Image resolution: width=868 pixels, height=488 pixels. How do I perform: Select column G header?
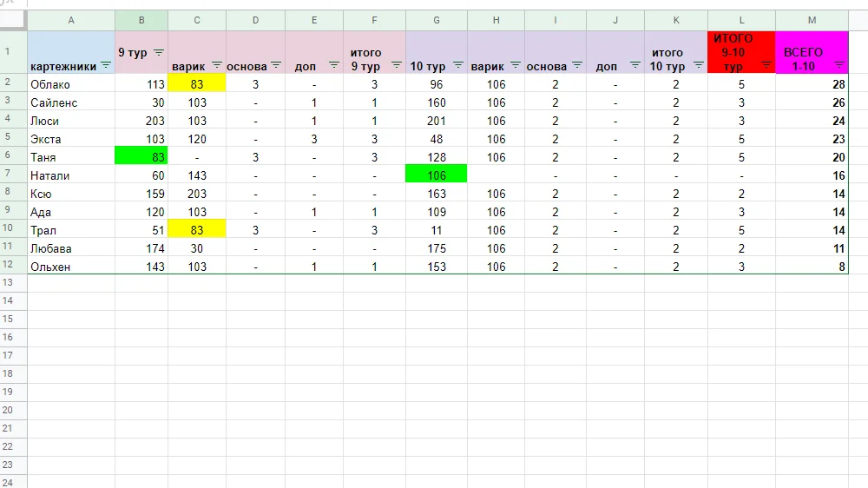point(437,20)
